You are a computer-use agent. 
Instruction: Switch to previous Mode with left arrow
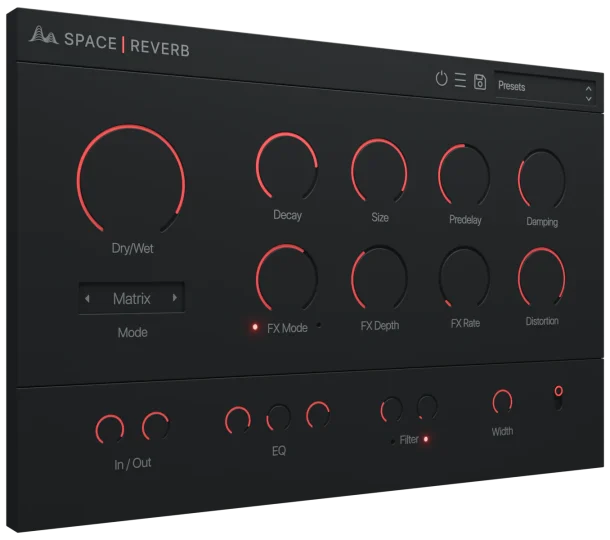pyautogui.click(x=87, y=298)
